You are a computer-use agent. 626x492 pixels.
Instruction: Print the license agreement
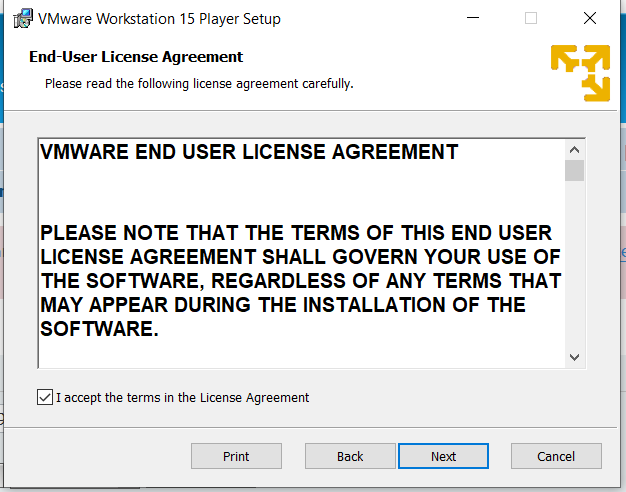236,456
